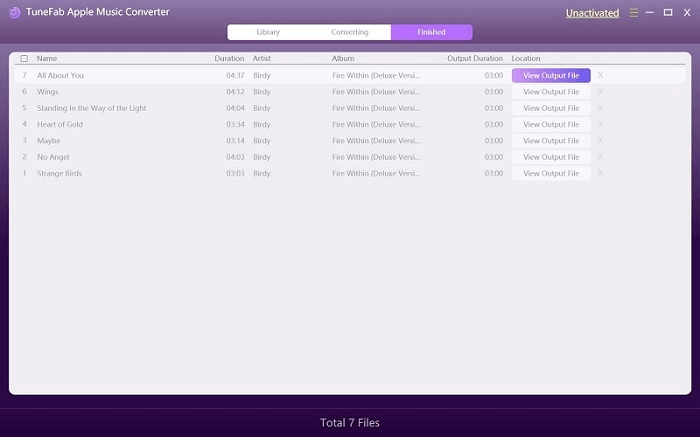Remove Heart of Gold with X icon
The height and width of the screenshot is (437, 700).
tap(600, 124)
